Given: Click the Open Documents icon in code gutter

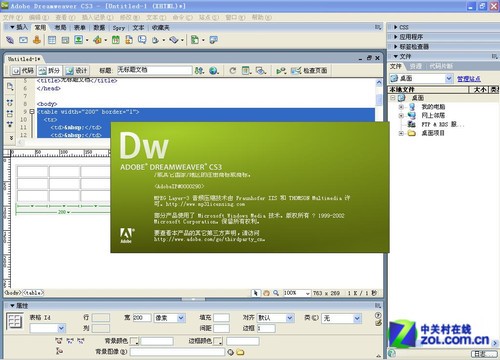Looking at the screenshot, I should pyautogui.click(x=10, y=87).
